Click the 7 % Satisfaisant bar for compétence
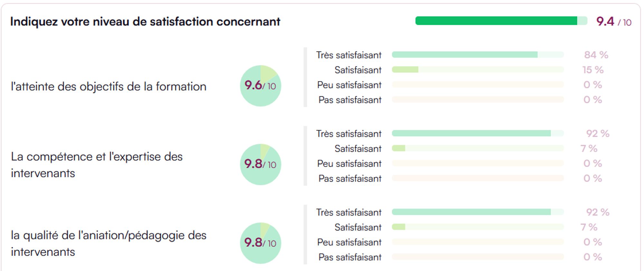 [478, 148]
